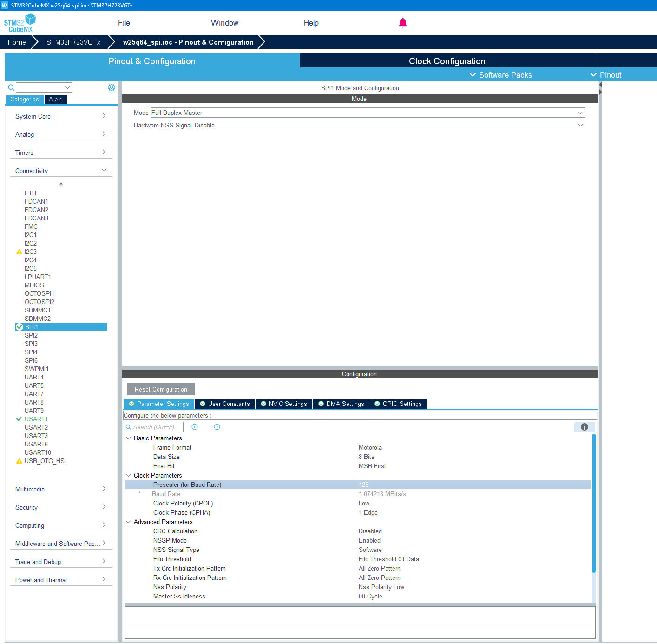The height and width of the screenshot is (644, 657).
Task: Expand the Multimedia category
Action: 61,489
